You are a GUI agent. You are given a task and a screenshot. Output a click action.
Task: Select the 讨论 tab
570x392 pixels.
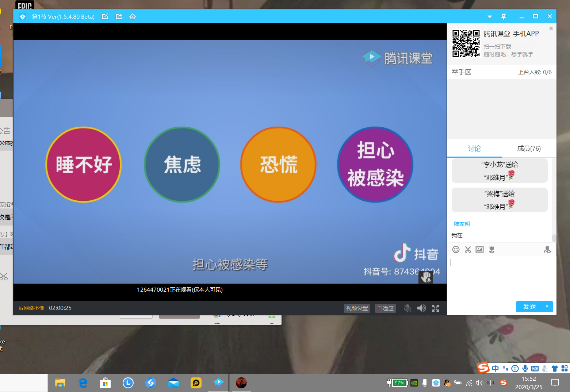coord(474,149)
